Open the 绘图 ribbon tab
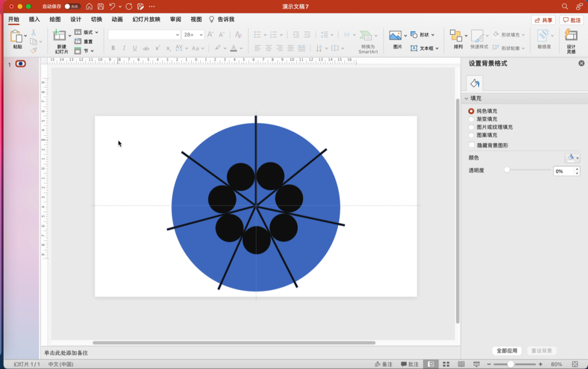The image size is (588, 369). click(x=55, y=19)
